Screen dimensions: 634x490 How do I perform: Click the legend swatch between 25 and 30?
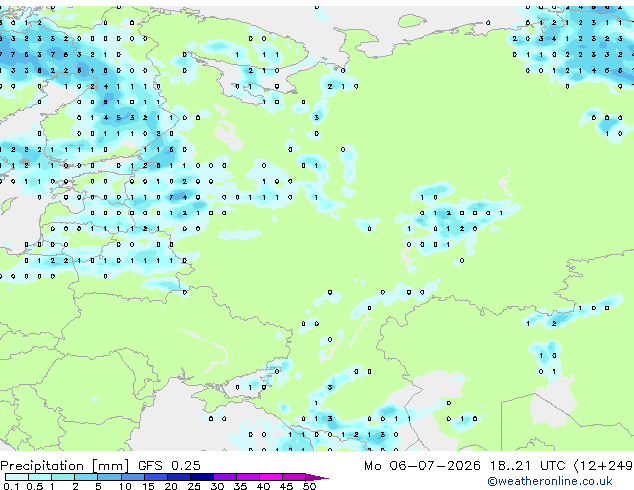point(202,477)
